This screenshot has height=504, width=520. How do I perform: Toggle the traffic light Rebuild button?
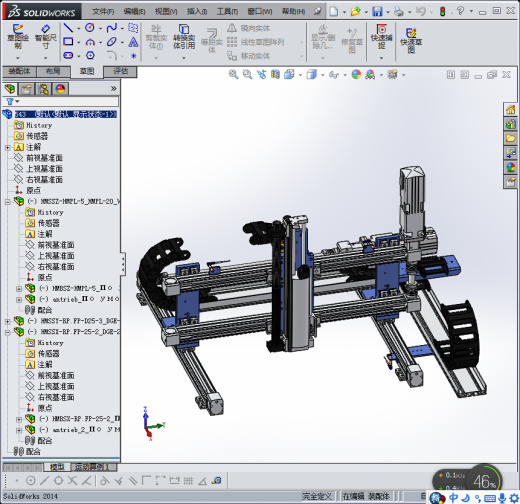[x=442, y=12]
